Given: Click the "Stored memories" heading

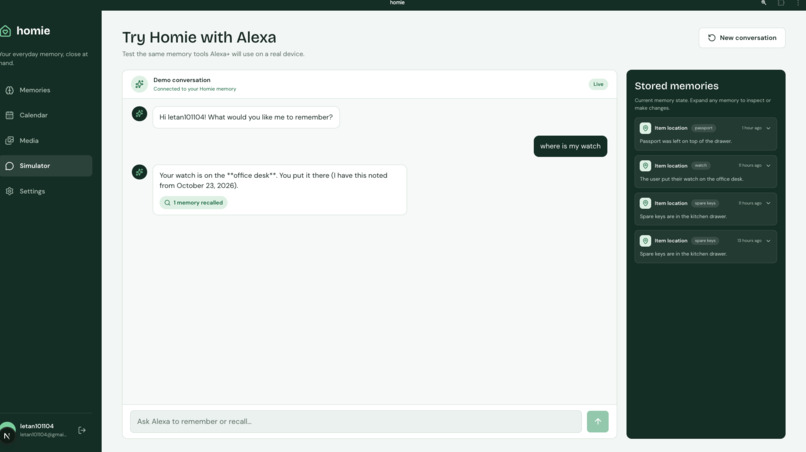Looking at the screenshot, I should coord(676,86).
